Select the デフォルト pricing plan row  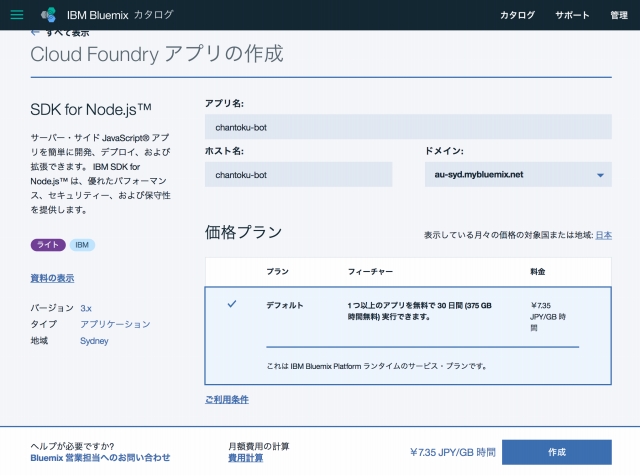(x=408, y=336)
